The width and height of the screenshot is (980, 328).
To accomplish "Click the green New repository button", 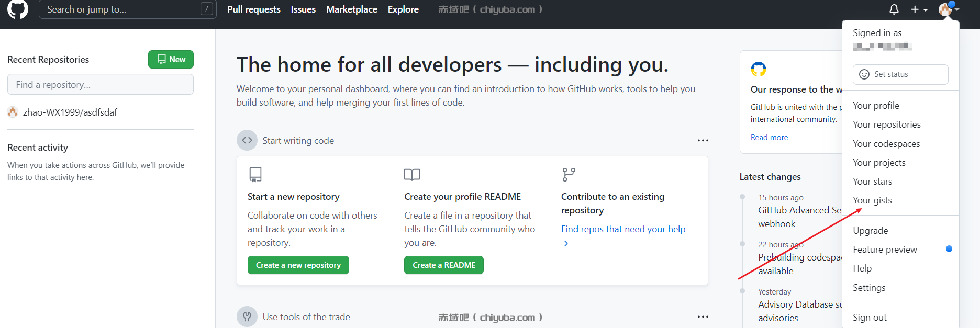I will click(171, 59).
